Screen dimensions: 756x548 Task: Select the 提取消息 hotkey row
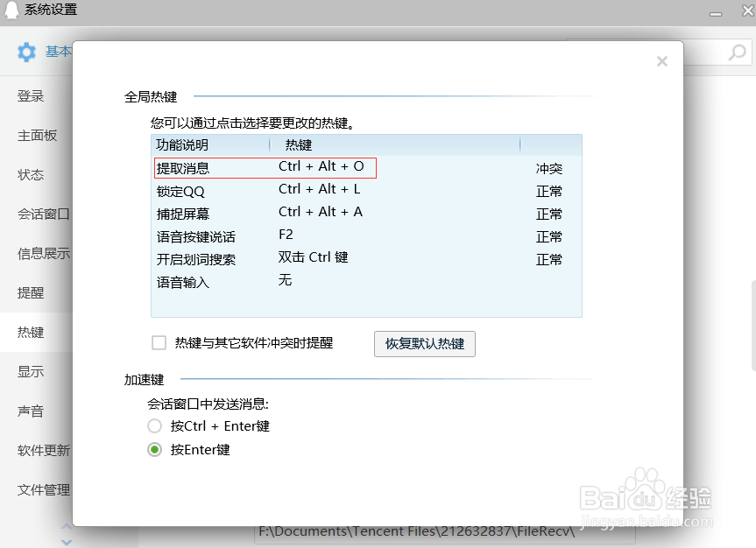tap(366, 168)
